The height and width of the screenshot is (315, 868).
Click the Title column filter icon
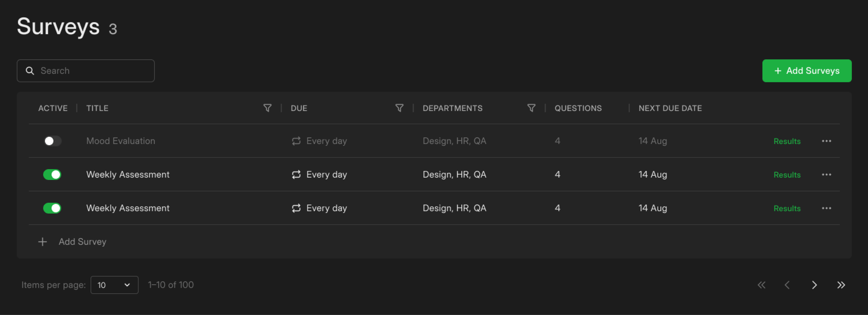coord(267,108)
